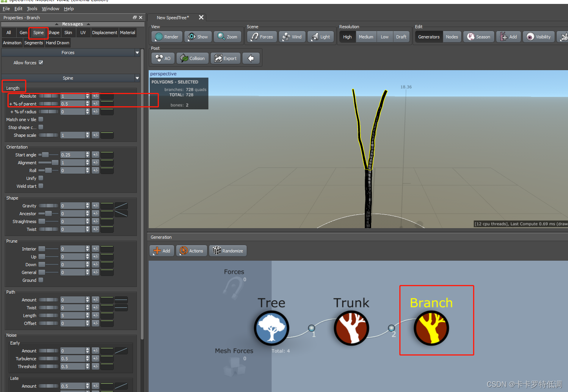The width and height of the screenshot is (568, 392).
Task: Click the Start angle stepper arrows
Action: pyautogui.click(x=87, y=155)
